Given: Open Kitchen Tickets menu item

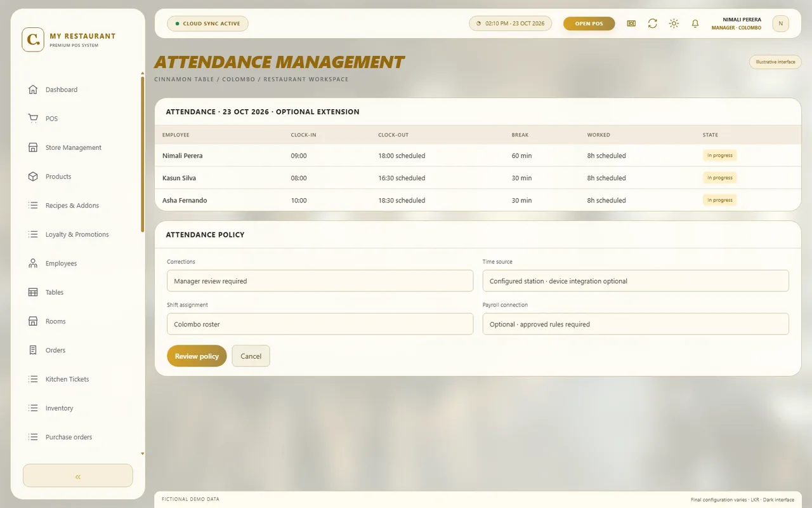Looking at the screenshot, I should (77, 379).
